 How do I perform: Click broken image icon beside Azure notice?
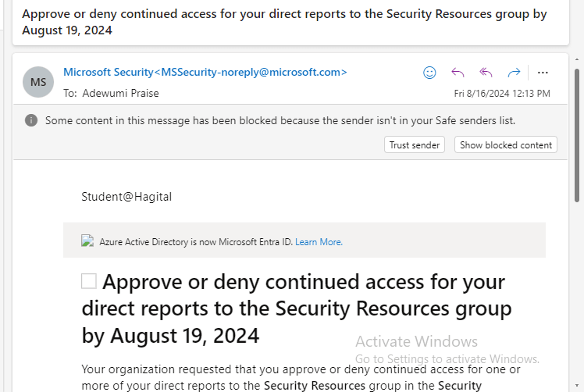(87, 241)
